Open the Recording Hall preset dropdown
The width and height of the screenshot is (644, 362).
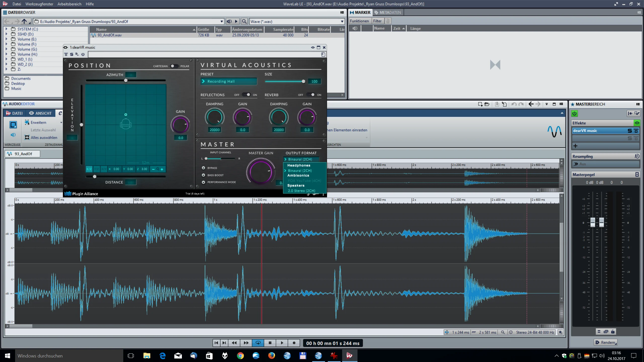tap(229, 81)
